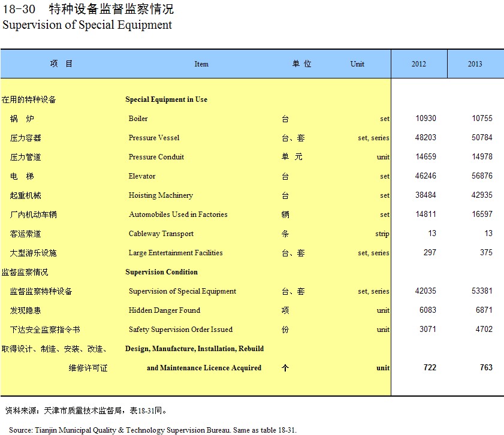This screenshot has width=504, height=435.
Task: Click the "Large Entertainment Facilities" label
Action: pyautogui.click(x=176, y=253)
